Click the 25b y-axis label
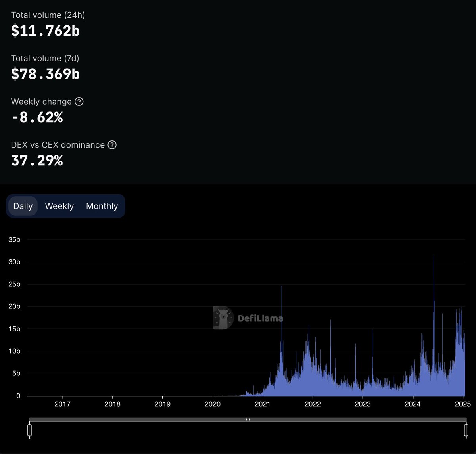The width and height of the screenshot is (476, 454). [14, 284]
